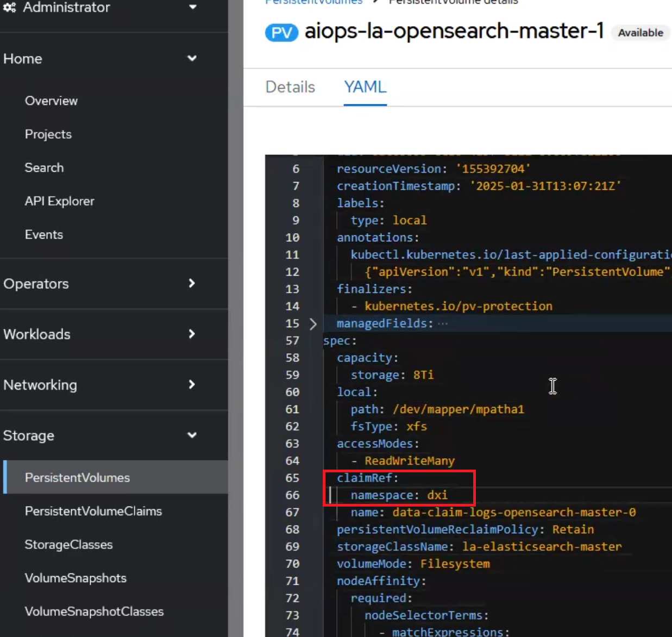
Task: Select Search in Home menu
Action: tap(44, 168)
